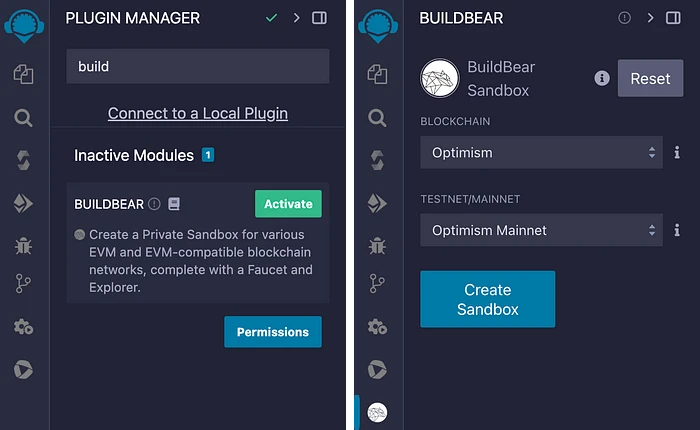700x430 pixels.
Task: Click info icon left of Reset button
Action: click(x=602, y=78)
